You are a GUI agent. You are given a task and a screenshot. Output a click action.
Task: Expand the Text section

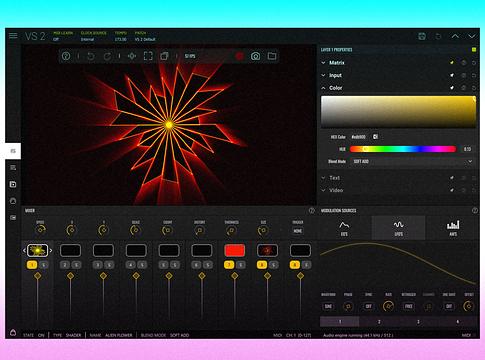point(323,178)
